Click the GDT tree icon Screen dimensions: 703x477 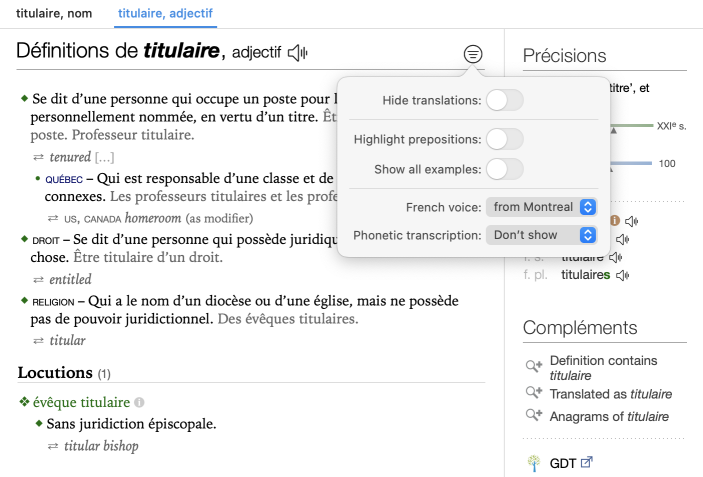(533, 463)
